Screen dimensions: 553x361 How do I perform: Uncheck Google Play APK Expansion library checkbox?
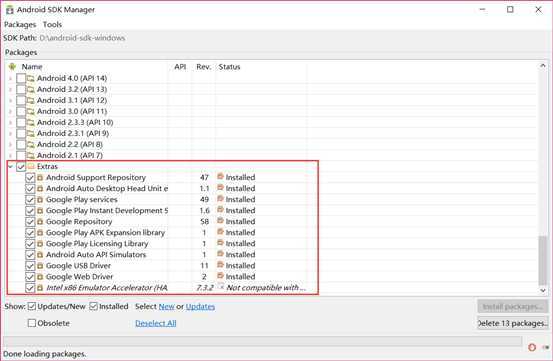(x=30, y=233)
